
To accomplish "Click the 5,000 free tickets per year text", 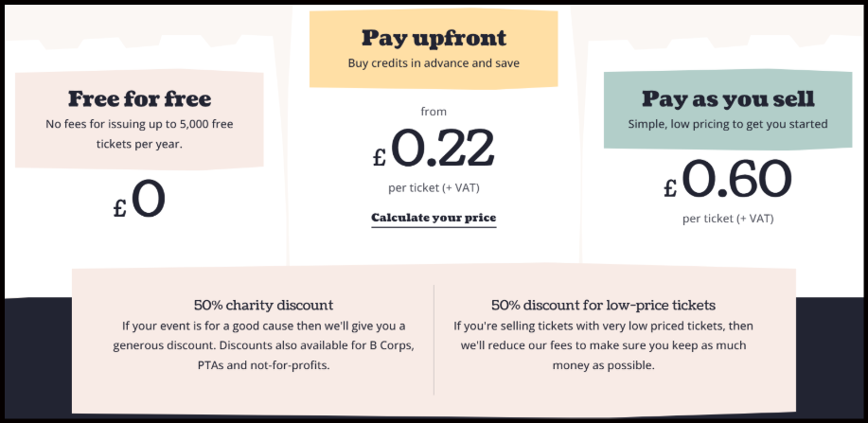I will point(139,133).
